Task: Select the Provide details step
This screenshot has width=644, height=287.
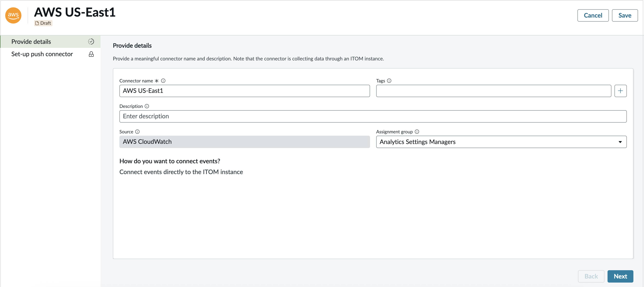Action: pyautogui.click(x=51, y=41)
